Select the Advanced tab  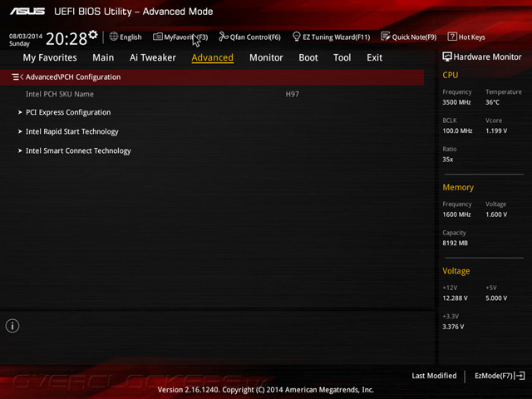tap(213, 57)
